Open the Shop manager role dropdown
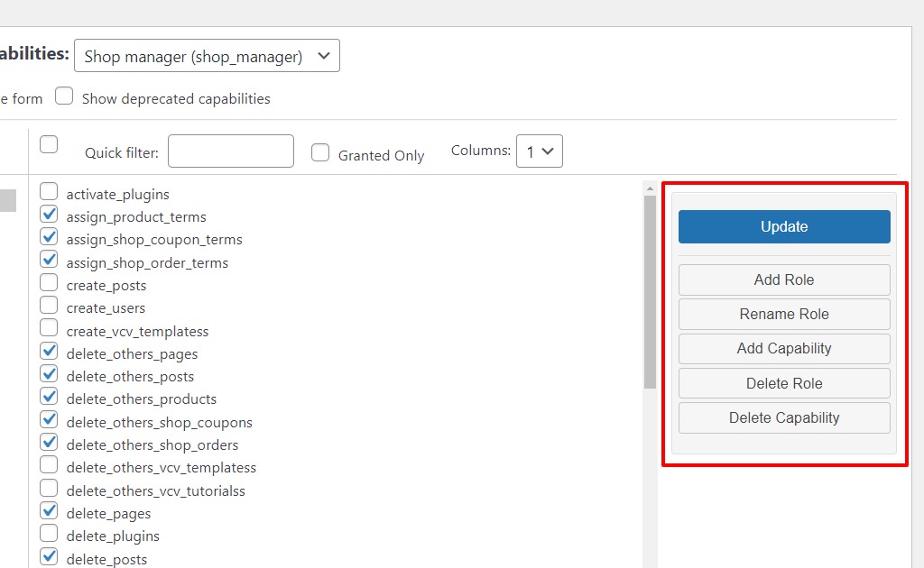Image resolution: width=924 pixels, height=568 pixels. pyautogui.click(x=206, y=55)
